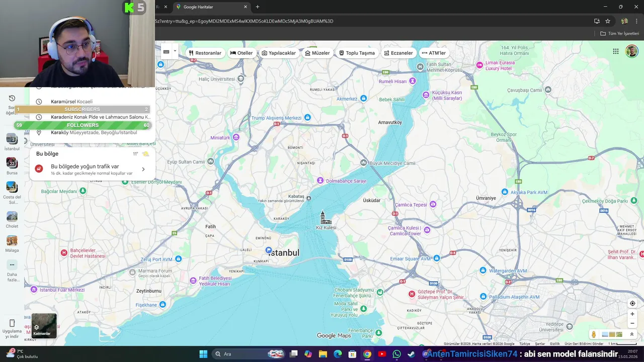Viewport: 644px width, 362px height.
Task: Open Tüm Yer İşaretleri bookmarks folder
Action: [619, 34]
